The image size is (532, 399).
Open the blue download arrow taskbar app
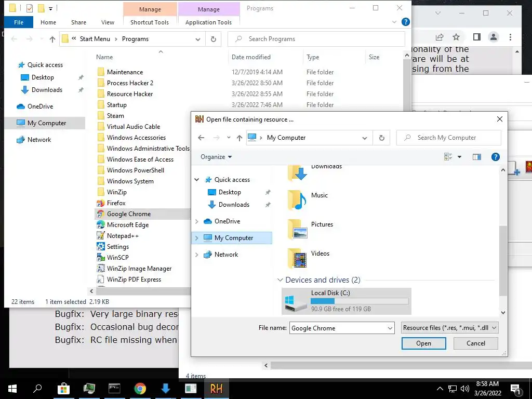pyautogui.click(x=165, y=389)
